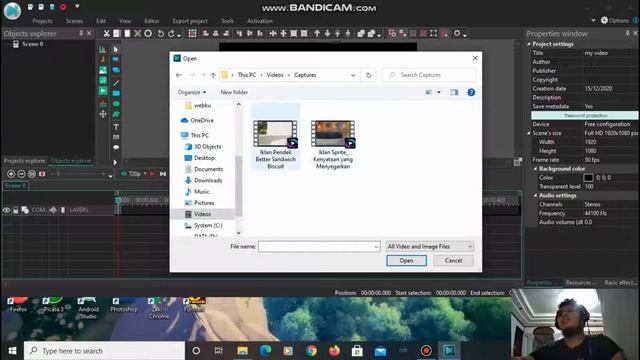Viewport: 640px width, 360px height.
Task: Open the view mode dropdown arrow in the Open dialog
Action: (x=439, y=92)
